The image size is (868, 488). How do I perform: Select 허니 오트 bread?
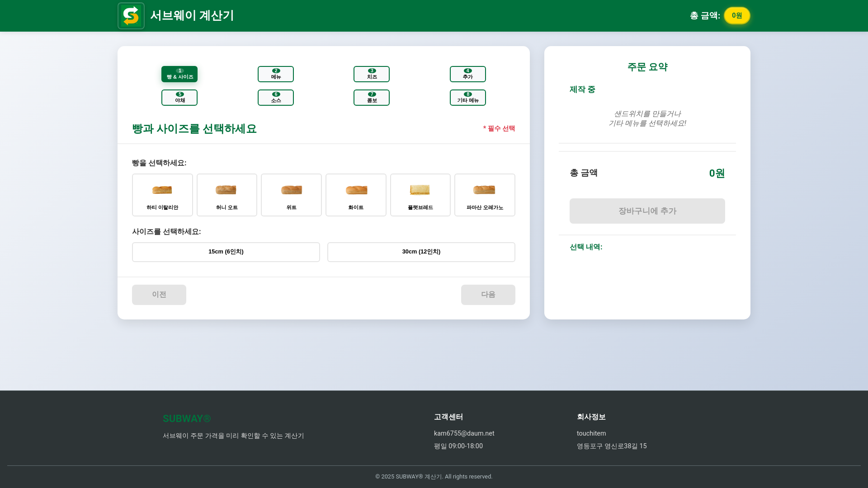[x=227, y=195]
